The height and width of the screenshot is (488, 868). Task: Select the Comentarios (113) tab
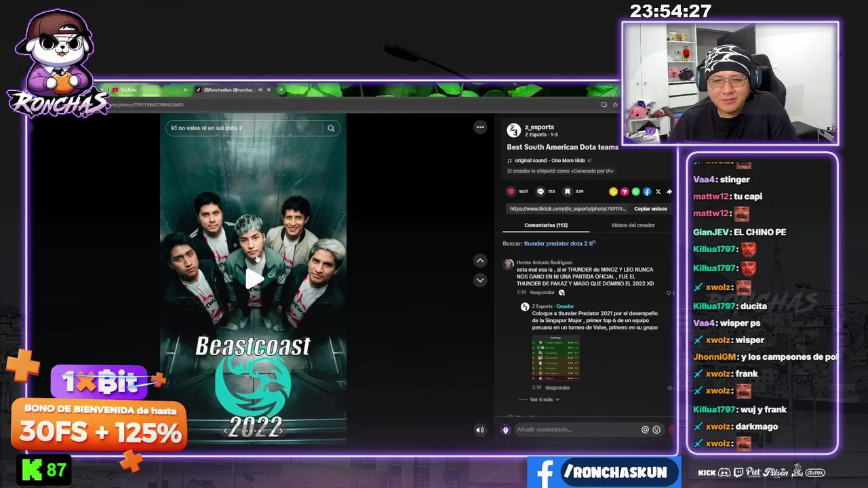coord(546,225)
